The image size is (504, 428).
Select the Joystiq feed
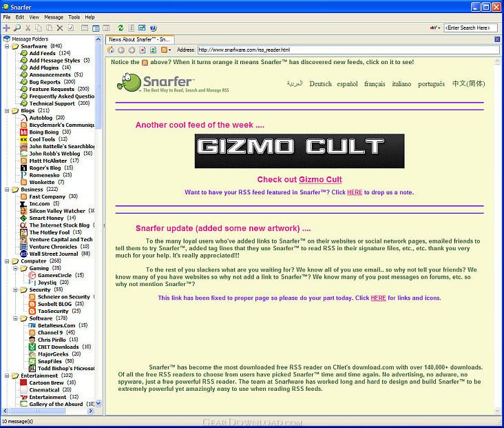point(47,283)
